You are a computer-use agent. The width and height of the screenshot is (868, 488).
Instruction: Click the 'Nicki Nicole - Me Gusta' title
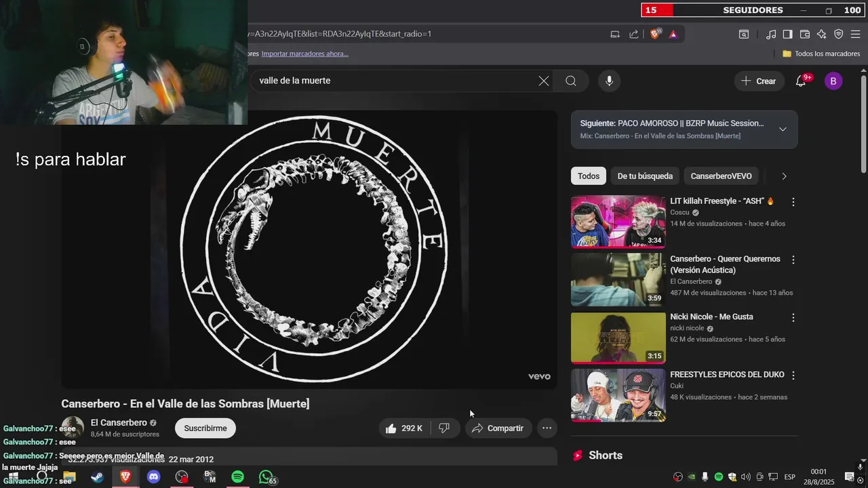[711, 317]
